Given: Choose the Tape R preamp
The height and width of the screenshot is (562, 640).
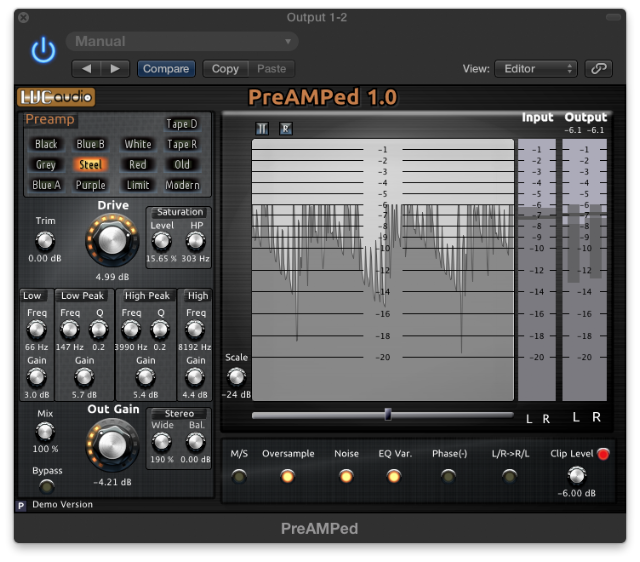Looking at the screenshot, I should tap(182, 144).
